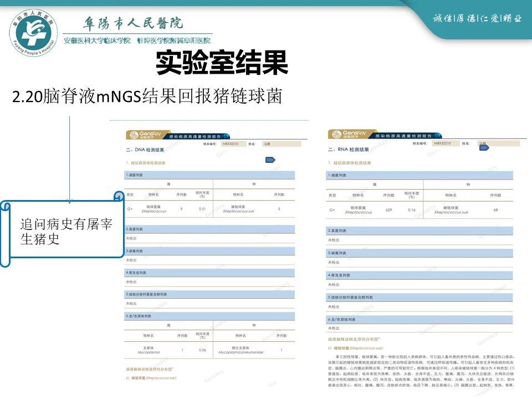Click sequence count 629 in the RNA report
The width and height of the screenshot is (532, 399).
click(x=389, y=210)
